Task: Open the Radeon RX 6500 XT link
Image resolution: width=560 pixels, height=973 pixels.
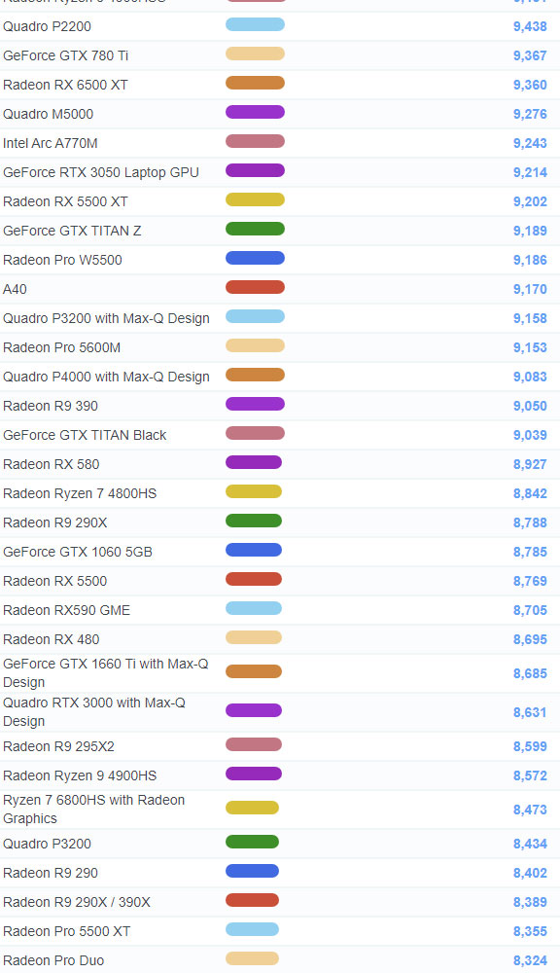Action: pyautogui.click(x=65, y=85)
